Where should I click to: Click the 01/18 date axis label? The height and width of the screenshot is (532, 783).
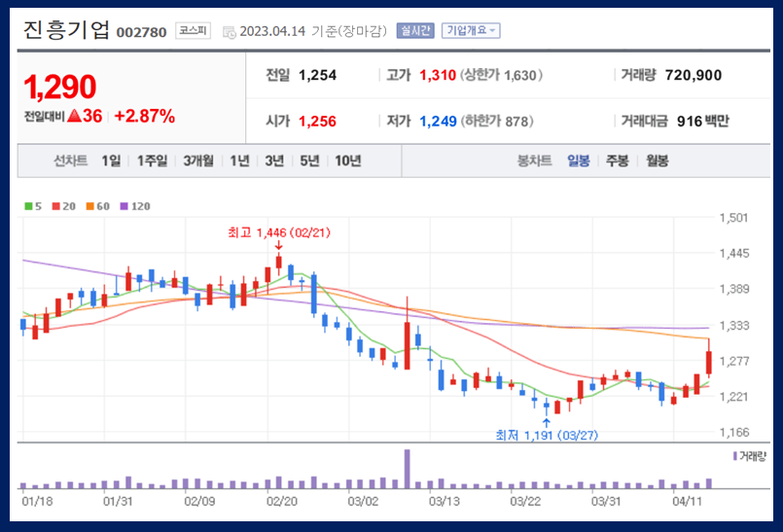37,501
